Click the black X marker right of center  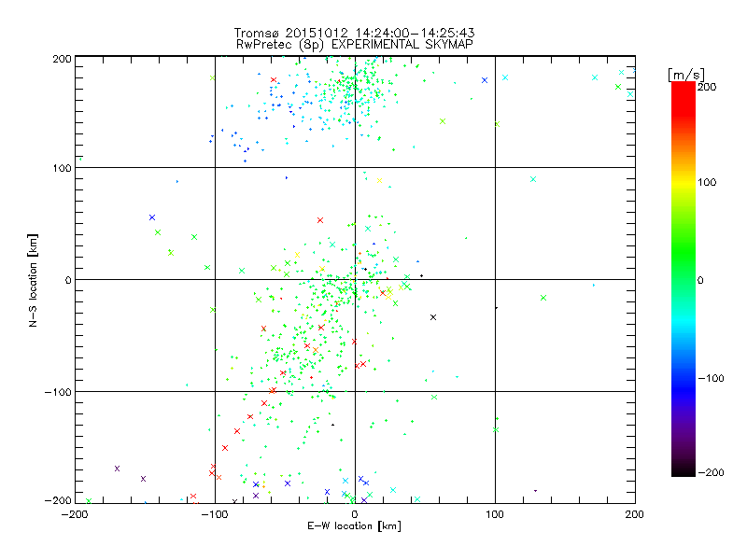433,317
